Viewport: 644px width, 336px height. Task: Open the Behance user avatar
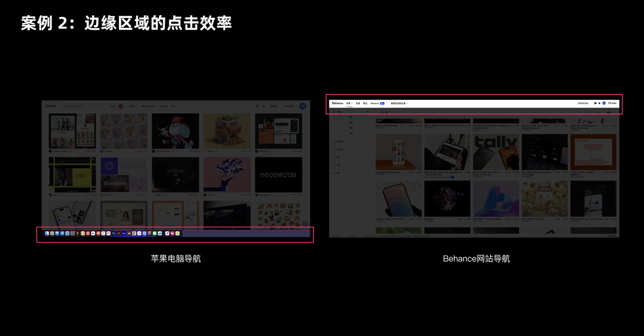click(604, 103)
